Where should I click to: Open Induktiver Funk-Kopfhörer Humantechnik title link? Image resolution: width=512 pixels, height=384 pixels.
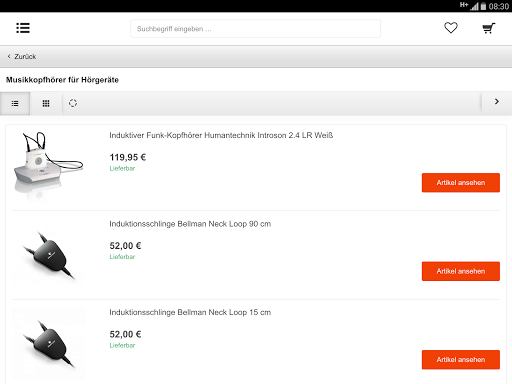[221, 135]
